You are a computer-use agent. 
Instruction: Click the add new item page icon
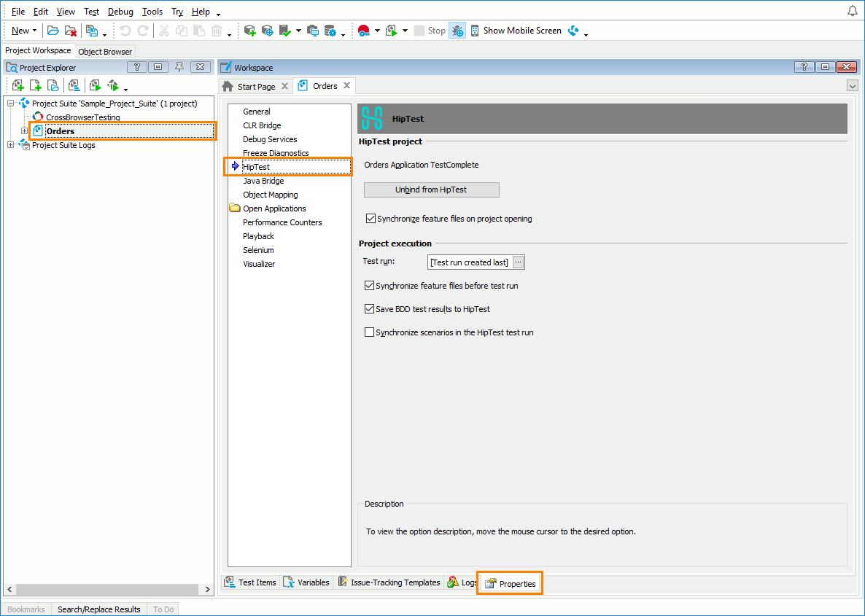[36, 85]
